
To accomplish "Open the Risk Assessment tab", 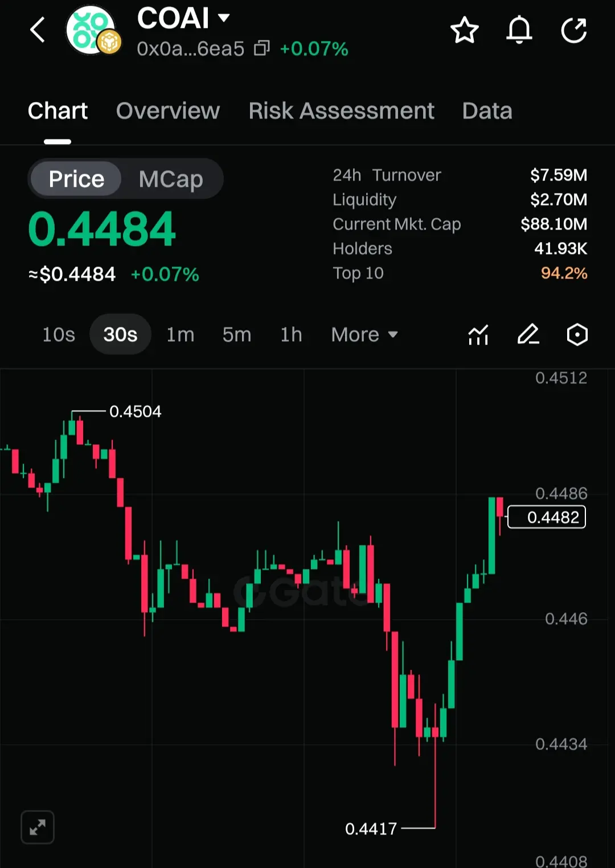I will click(341, 110).
